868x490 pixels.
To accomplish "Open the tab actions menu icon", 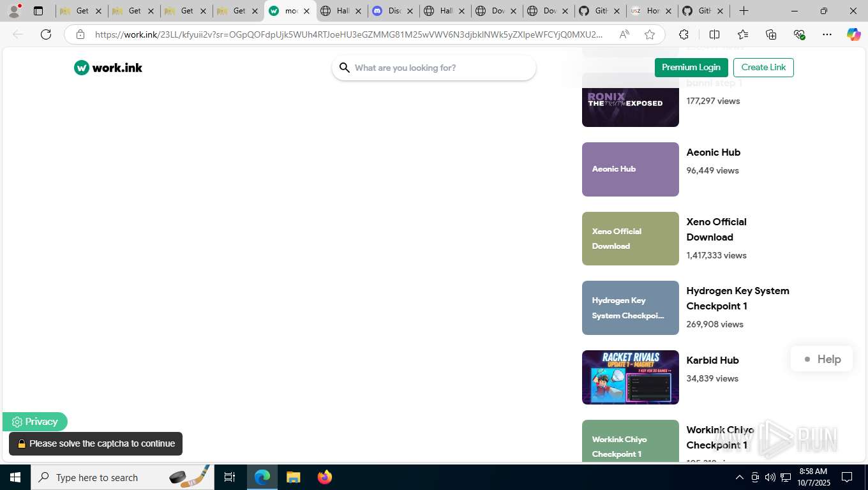I will pyautogui.click(x=38, y=11).
